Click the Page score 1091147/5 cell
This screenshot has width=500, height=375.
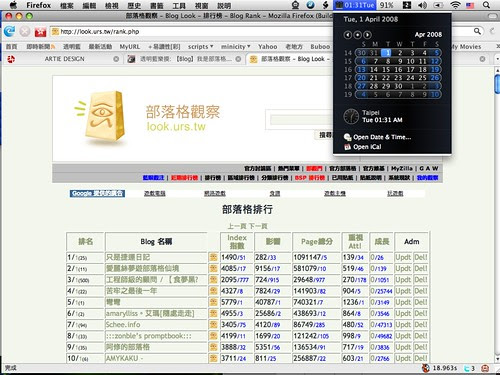pos(316,257)
